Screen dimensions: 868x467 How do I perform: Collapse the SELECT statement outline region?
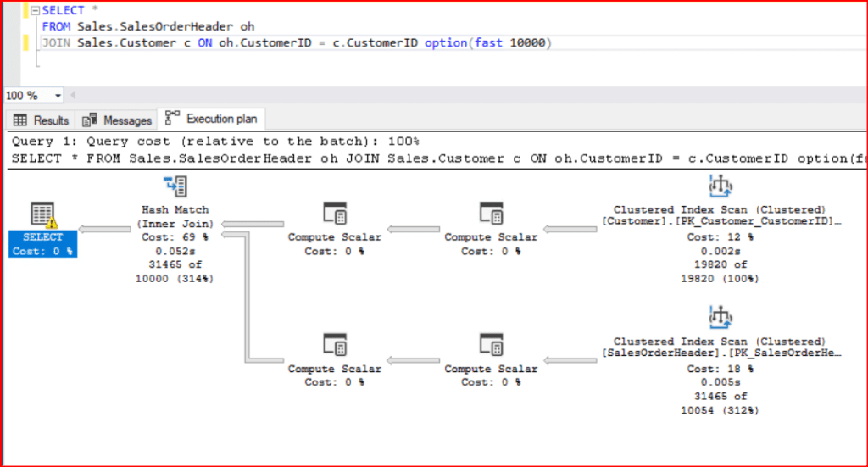click(x=32, y=10)
